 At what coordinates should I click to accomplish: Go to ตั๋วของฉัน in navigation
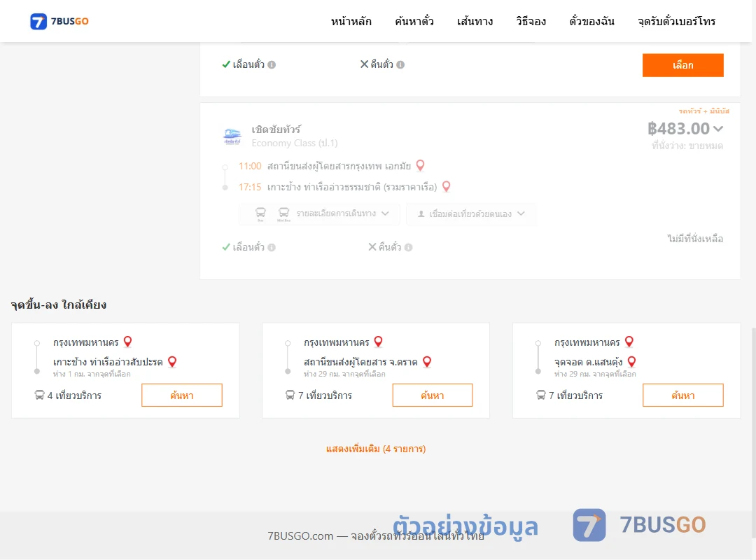[x=591, y=21]
